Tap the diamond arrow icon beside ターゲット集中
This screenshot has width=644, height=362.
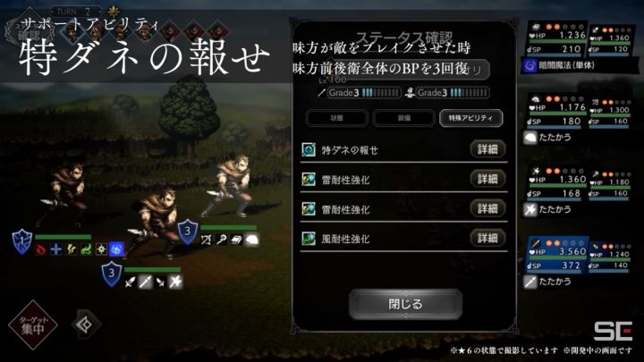(86, 324)
